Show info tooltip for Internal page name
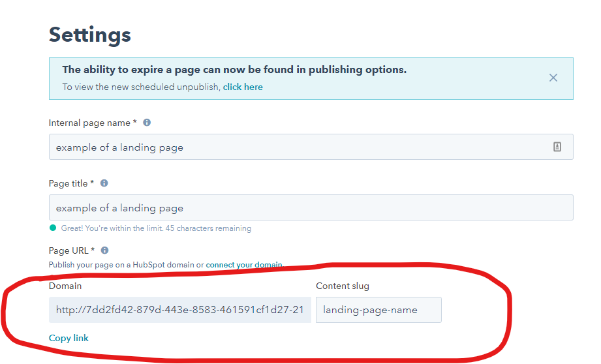 click(x=147, y=122)
